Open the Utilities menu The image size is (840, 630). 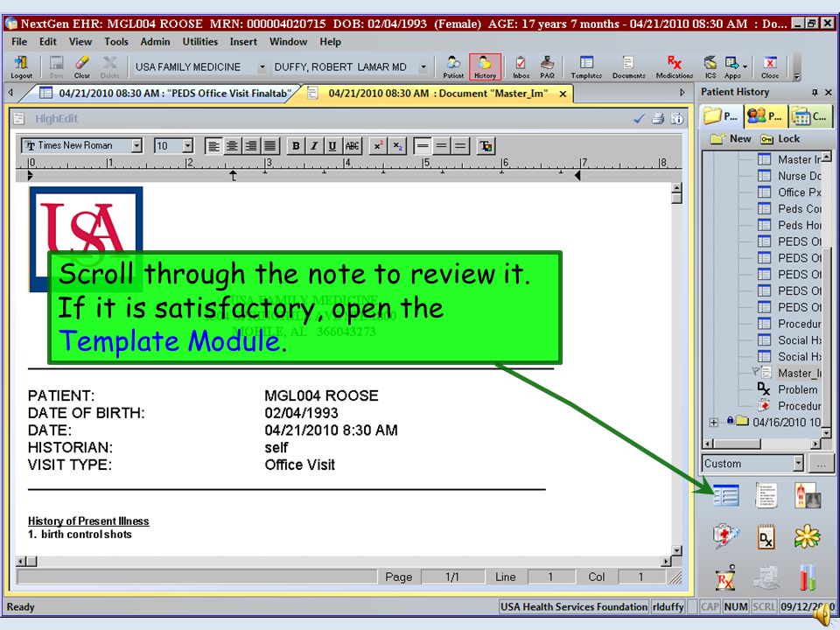199,42
